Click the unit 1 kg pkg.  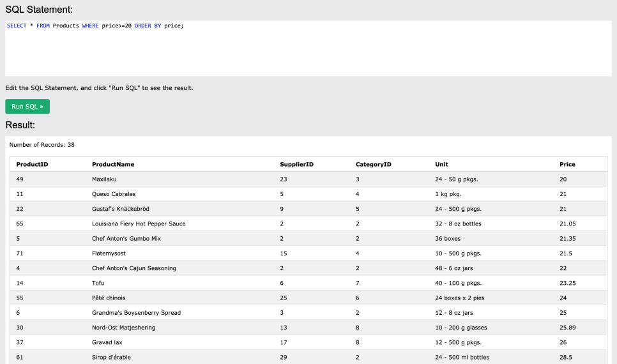(x=448, y=194)
